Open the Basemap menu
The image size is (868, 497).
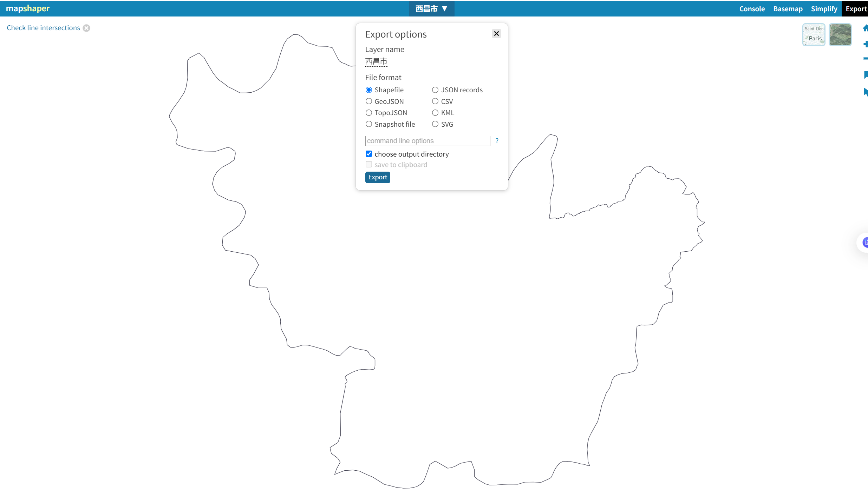(788, 9)
